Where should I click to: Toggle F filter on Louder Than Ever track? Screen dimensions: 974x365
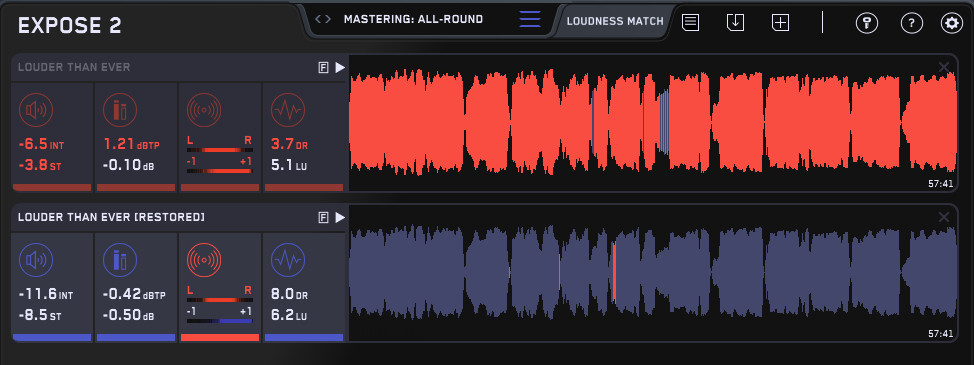(x=323, y=68)
